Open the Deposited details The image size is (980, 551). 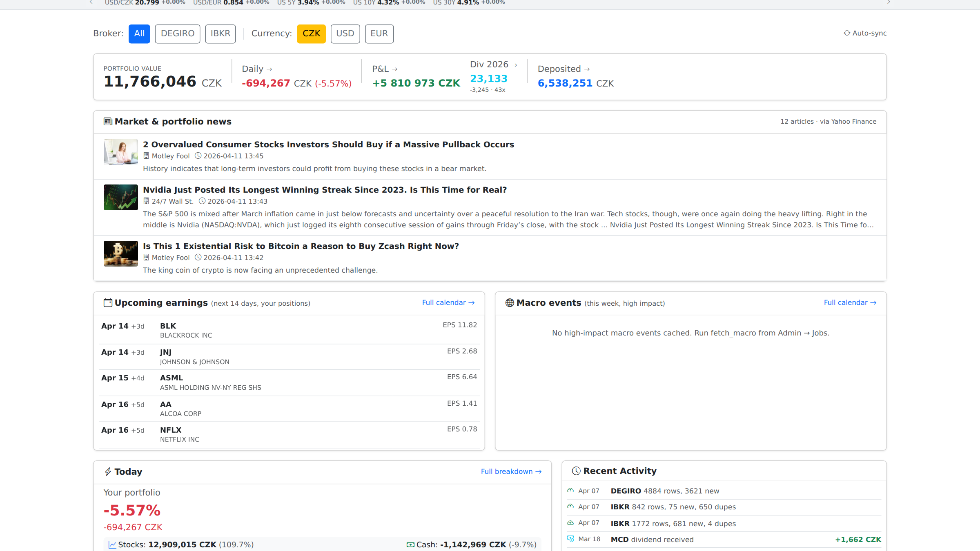pyautogui.click(x=563, y=69)
